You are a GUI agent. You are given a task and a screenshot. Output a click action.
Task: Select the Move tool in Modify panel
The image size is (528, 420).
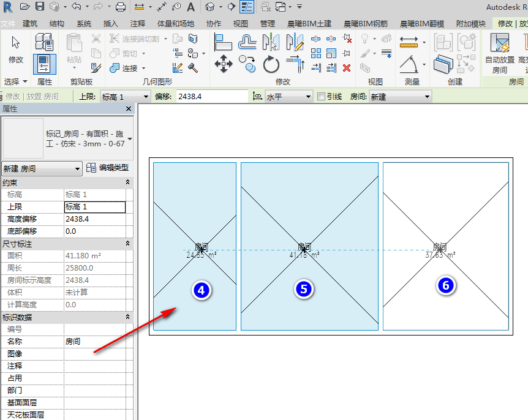[x=223, y=64]
